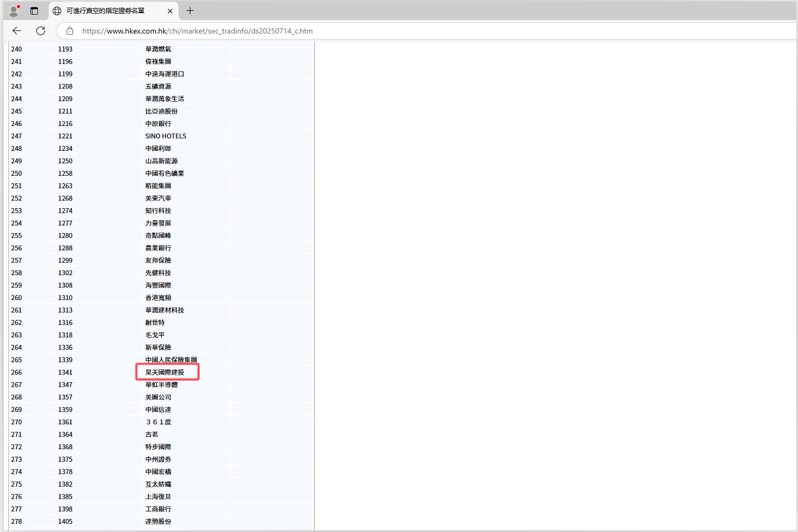The height and width of the screenshot is (532, 798).
Task: Select the name 華潤建材科技
Action: [164, 311]
